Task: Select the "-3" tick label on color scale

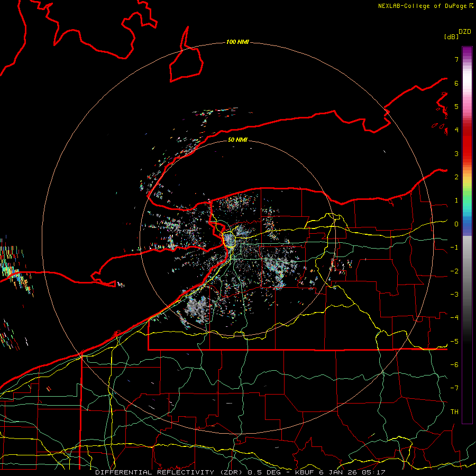Action: coord(454,295)
